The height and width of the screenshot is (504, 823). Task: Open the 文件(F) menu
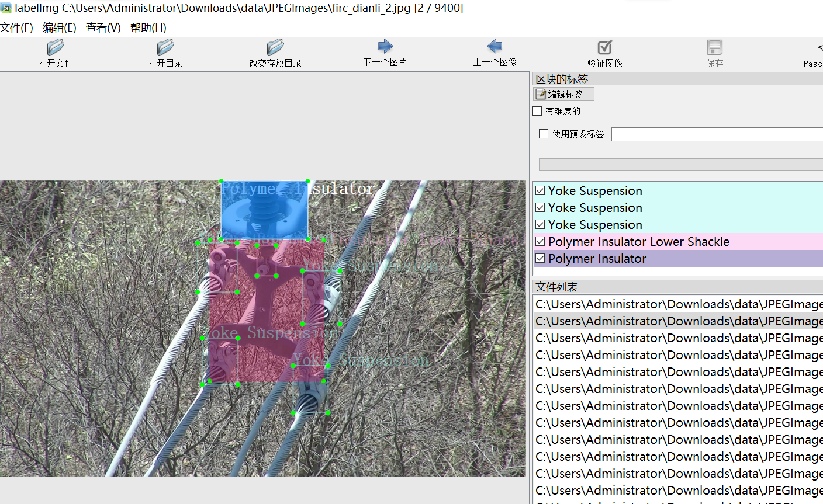coord(17,28)
